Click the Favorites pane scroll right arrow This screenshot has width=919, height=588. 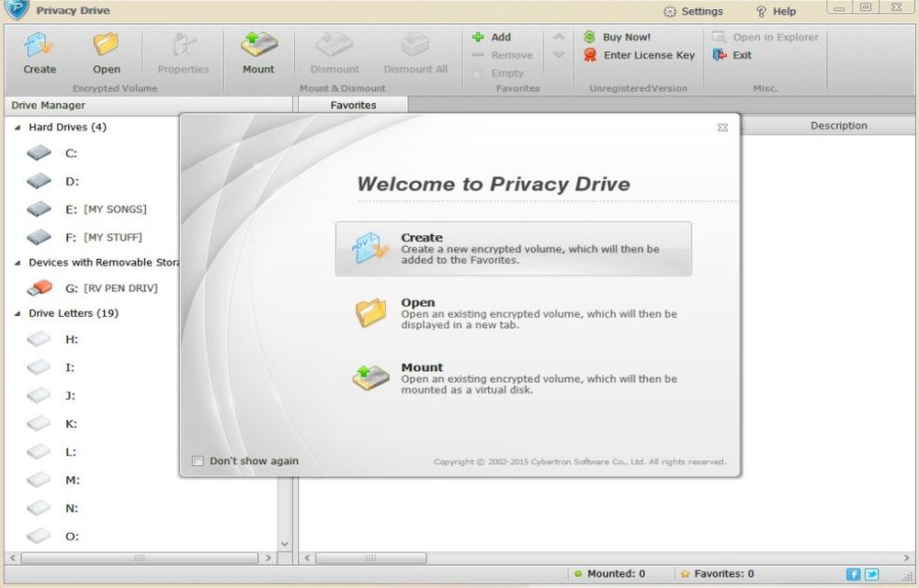tap(907, 558)
